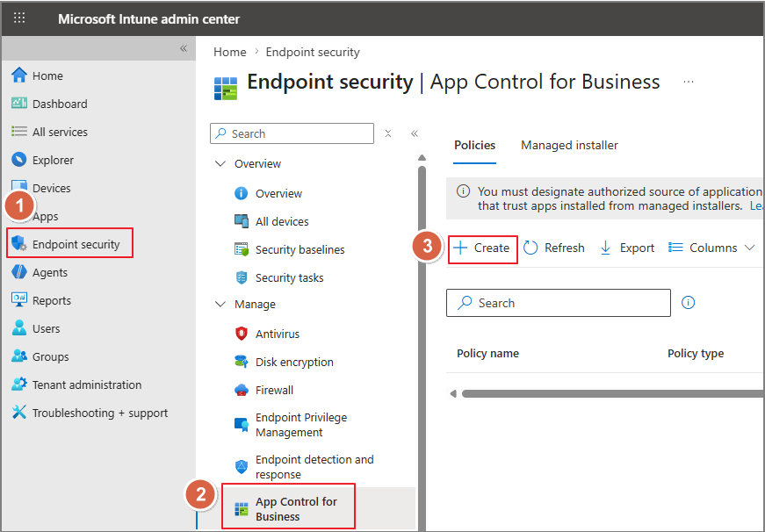Open Endpoint Privilege Management entry
Viewport: 765px width, 532px height.
coord(301,425)
